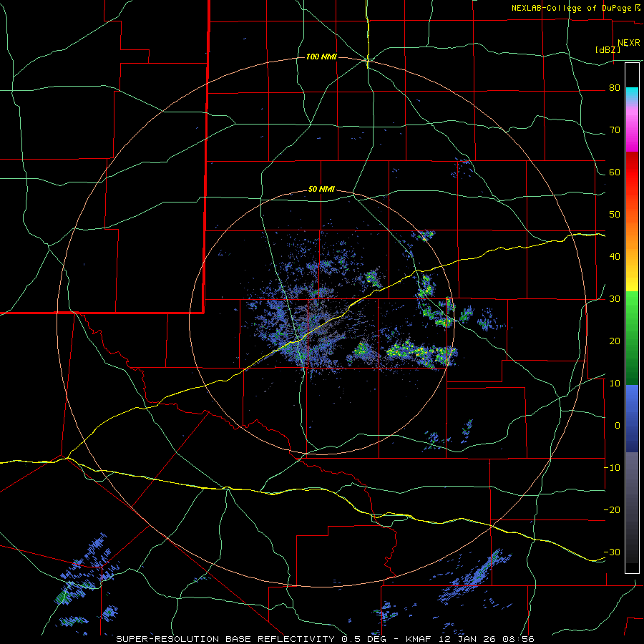Click the -10 value on dBZ scale

pos(613,468)
